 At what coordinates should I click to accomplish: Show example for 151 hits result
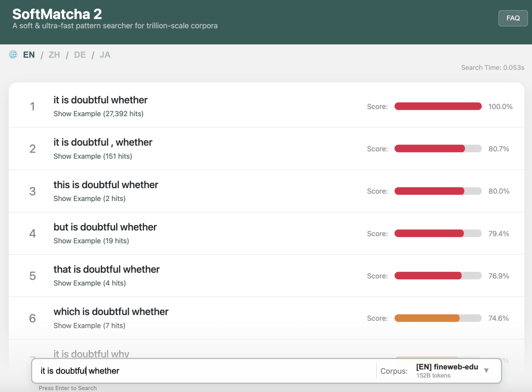93,156
